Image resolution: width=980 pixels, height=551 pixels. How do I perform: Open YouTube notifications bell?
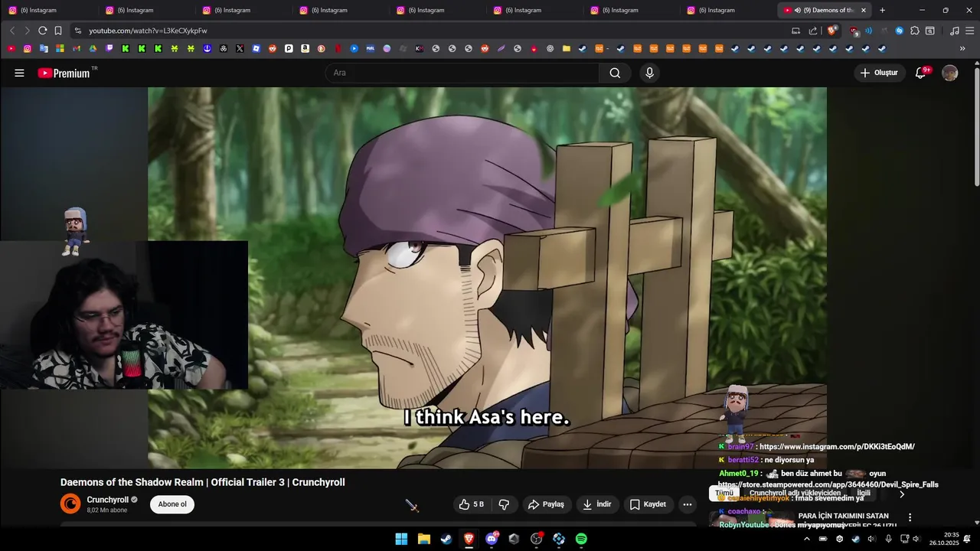[921, 73]
